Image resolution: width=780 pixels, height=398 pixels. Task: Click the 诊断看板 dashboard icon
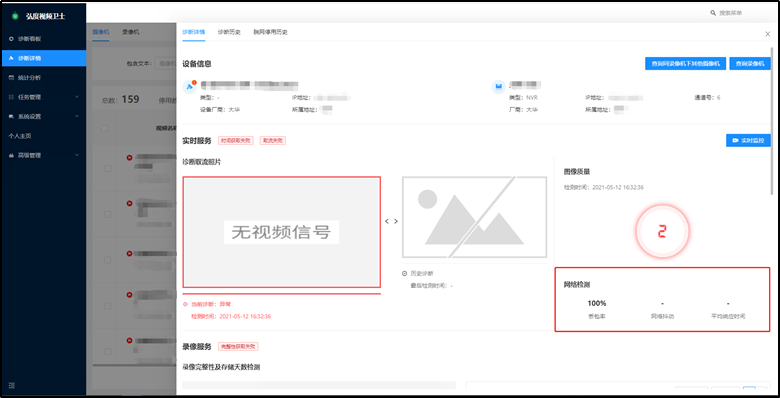pyautogui.click(x=11, y=39)
